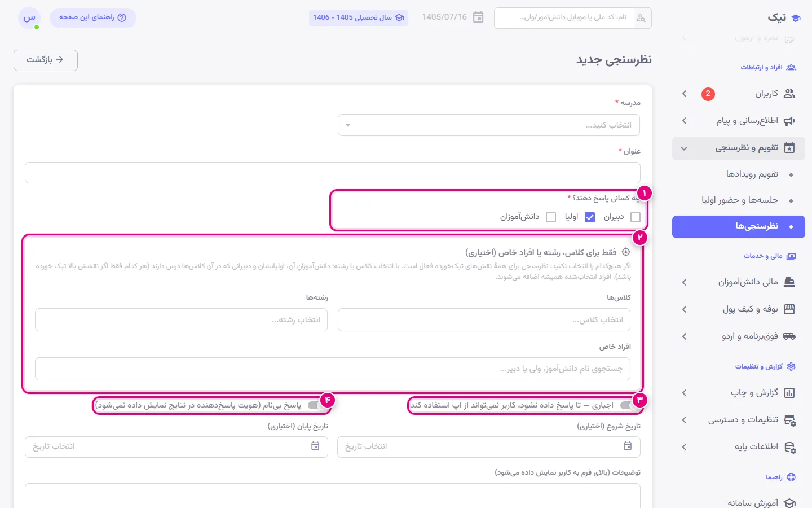
Task: Click the person-search icon in the search box
Action: pos(641,18)
